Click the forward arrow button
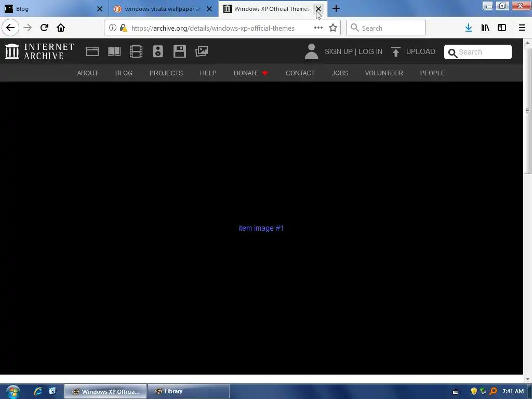 28,28
